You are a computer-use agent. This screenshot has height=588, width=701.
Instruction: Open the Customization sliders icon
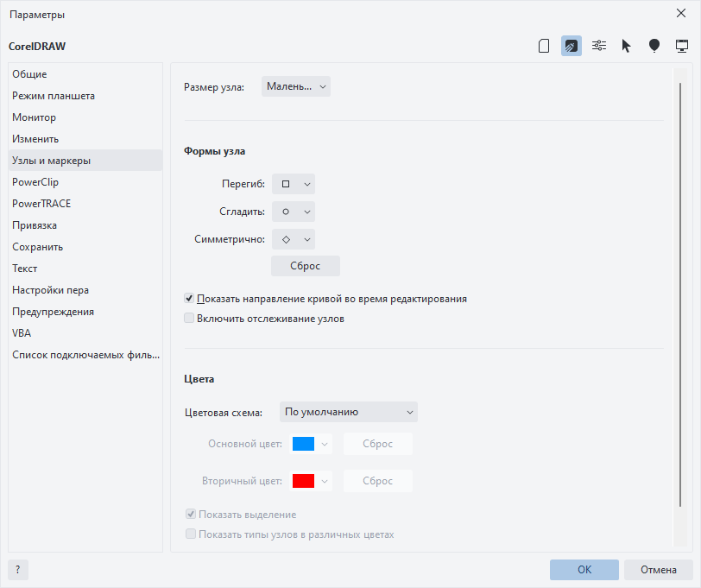599,46
